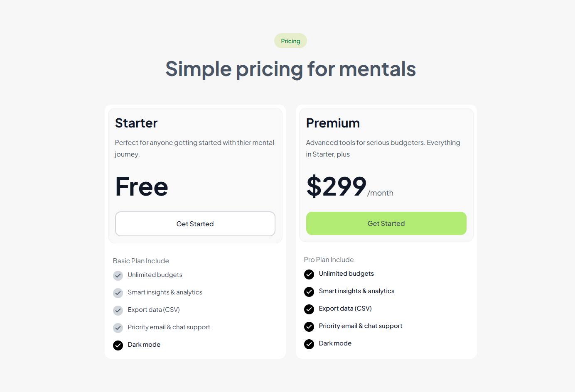
Task: Click the Starter plan Get Started button
Action: (195, 224)
